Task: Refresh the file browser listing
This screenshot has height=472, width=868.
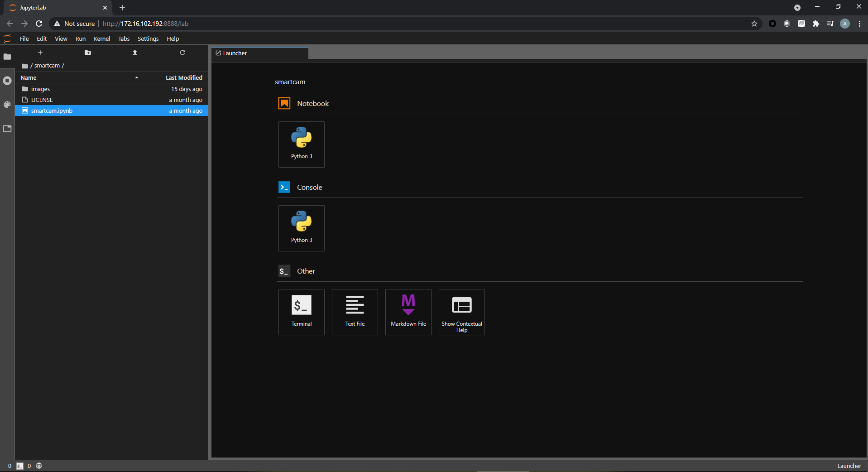Action: click(182, 53)
